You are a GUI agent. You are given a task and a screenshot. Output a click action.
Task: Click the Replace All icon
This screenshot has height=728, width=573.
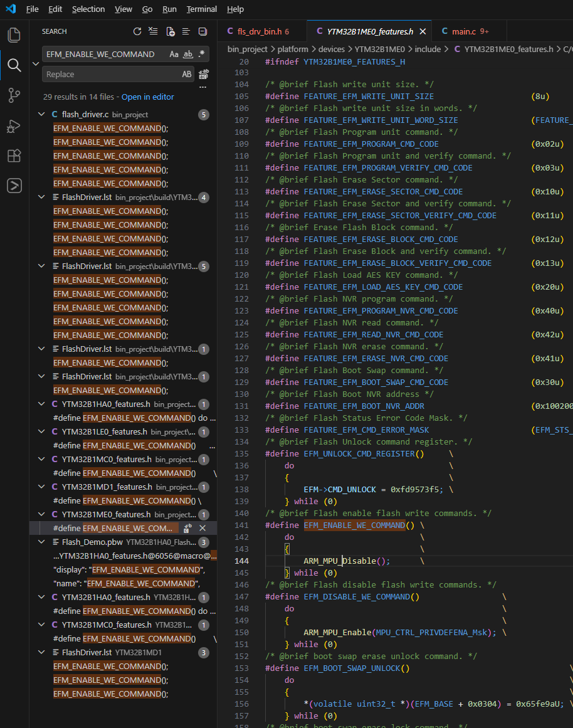(203, 75)
